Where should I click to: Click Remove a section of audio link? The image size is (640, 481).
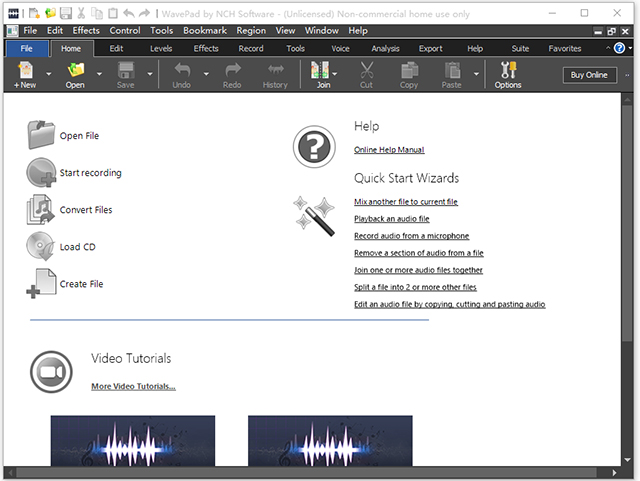click(419, 253)
